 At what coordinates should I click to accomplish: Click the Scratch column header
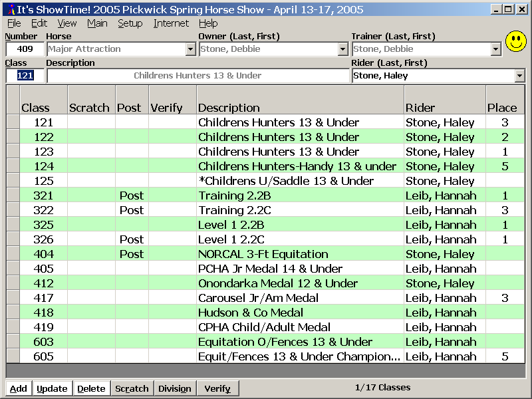pos(92,100)
